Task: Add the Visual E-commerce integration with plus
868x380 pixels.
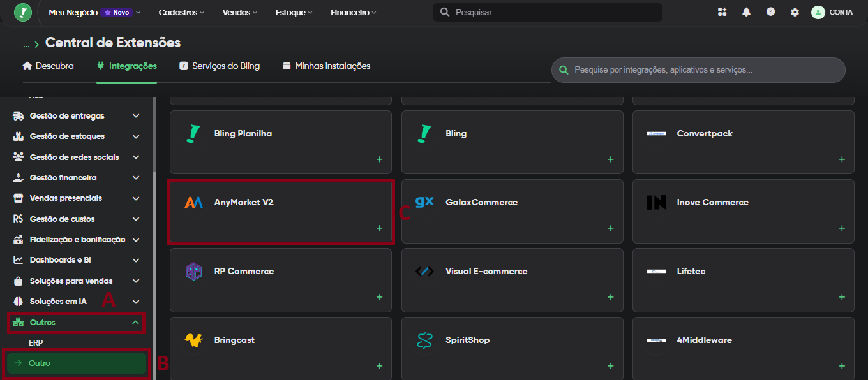Action: coord(611,297)
